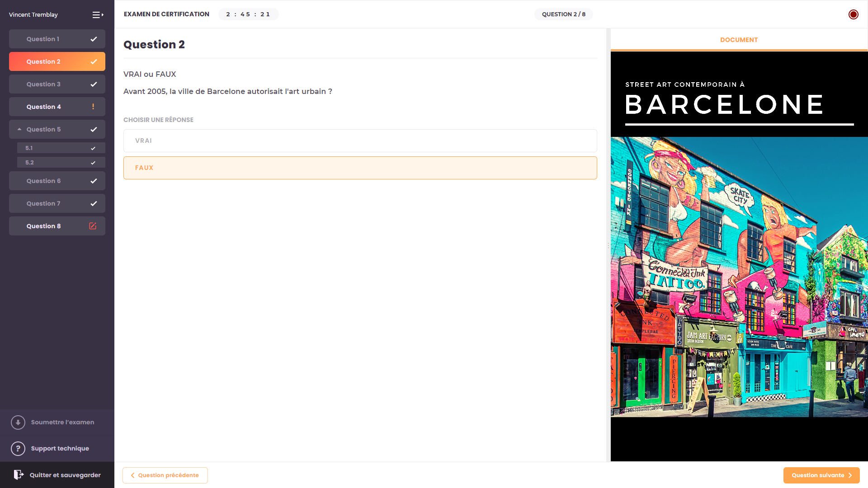Screen dimensions: 868x488
Task: Open sub-question 5.2 in sidebar
Action: 61,162
